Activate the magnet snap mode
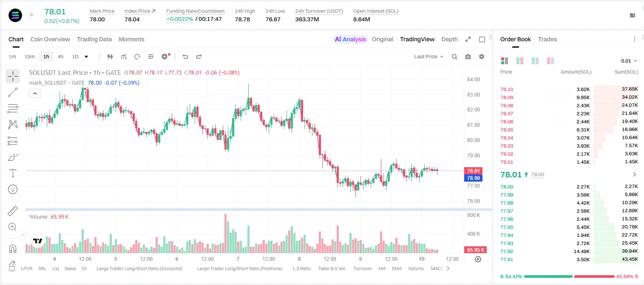 click(x=13, y=249)
